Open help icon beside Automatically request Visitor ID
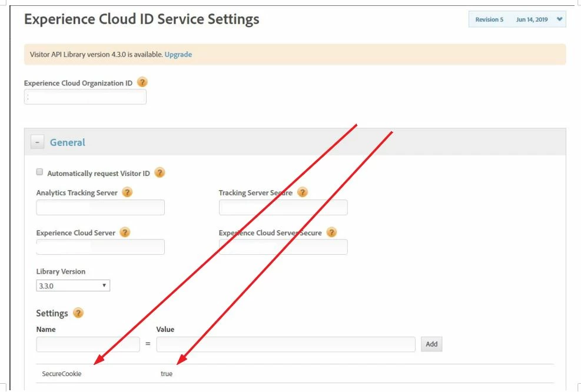The height and width of the screenshot is (392, 581). (x=160, y=172)
